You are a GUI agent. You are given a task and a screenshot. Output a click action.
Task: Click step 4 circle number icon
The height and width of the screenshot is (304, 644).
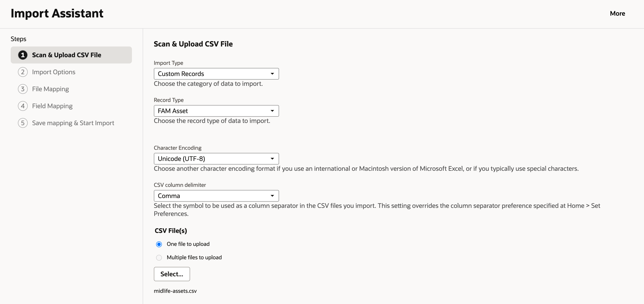click(23, 106)
